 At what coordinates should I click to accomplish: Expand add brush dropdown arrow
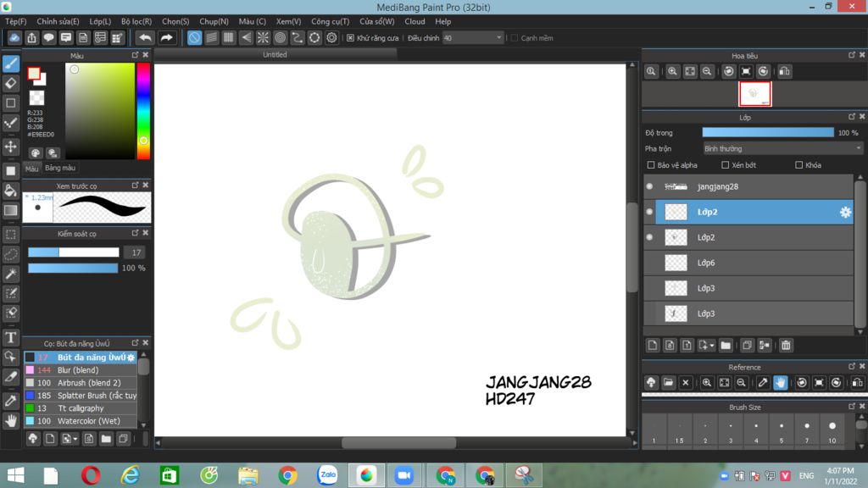(x=75, y=440)
